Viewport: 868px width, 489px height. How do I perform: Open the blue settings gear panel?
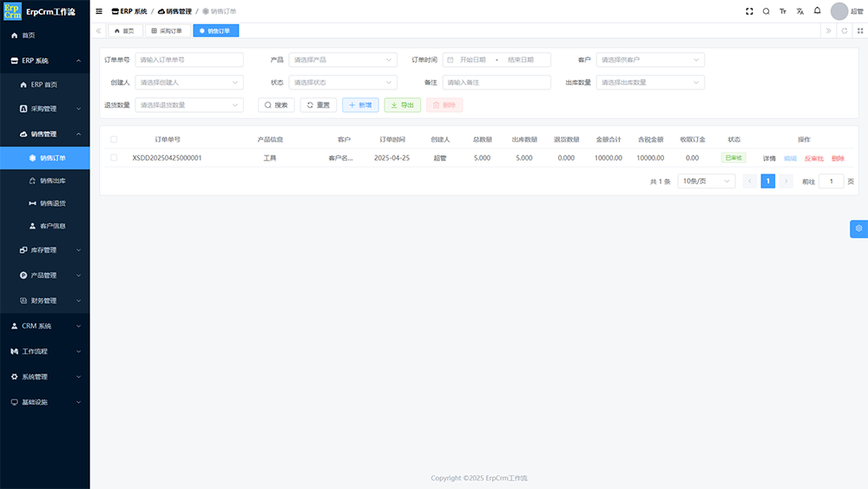[x=858, y=228]
